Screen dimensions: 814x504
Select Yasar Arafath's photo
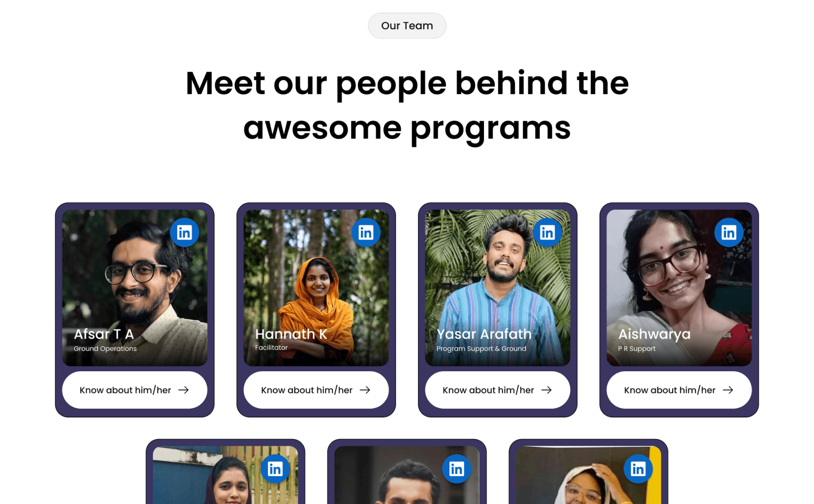[x=497, y=288]
